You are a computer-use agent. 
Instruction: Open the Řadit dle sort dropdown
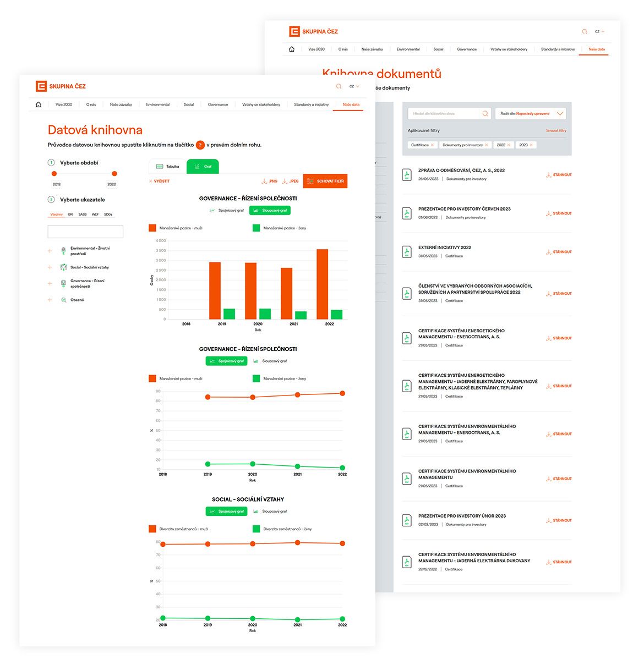point(531,113)
